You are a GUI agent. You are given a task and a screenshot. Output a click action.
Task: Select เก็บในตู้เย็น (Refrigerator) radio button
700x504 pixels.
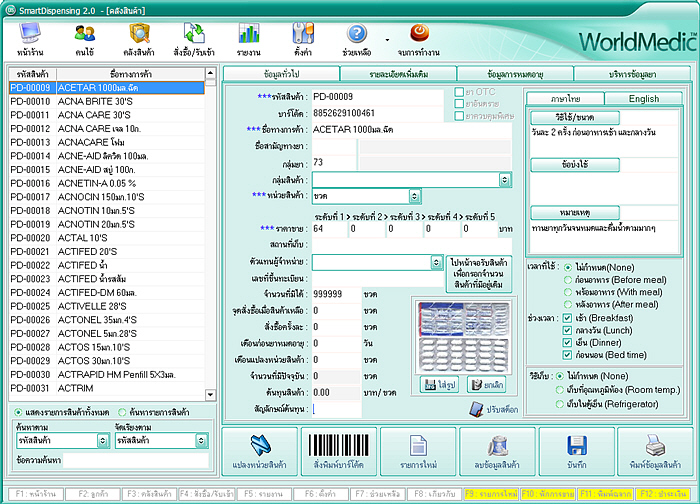tap(559, 404)
